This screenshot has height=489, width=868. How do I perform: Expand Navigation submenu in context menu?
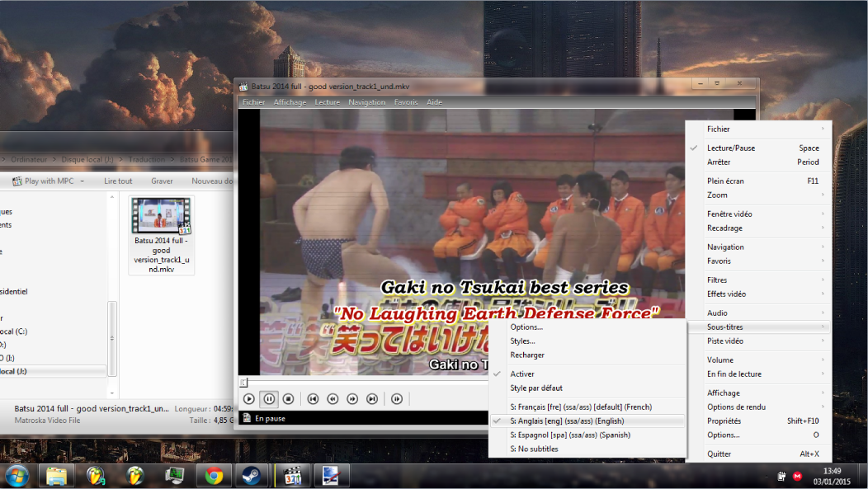click(759, 247)
